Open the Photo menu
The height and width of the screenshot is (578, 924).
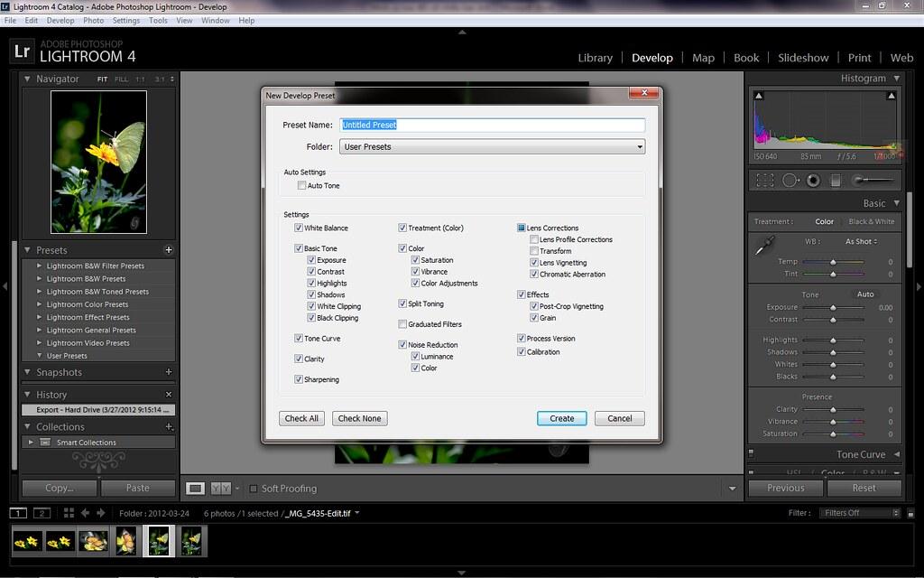(93, 20)
